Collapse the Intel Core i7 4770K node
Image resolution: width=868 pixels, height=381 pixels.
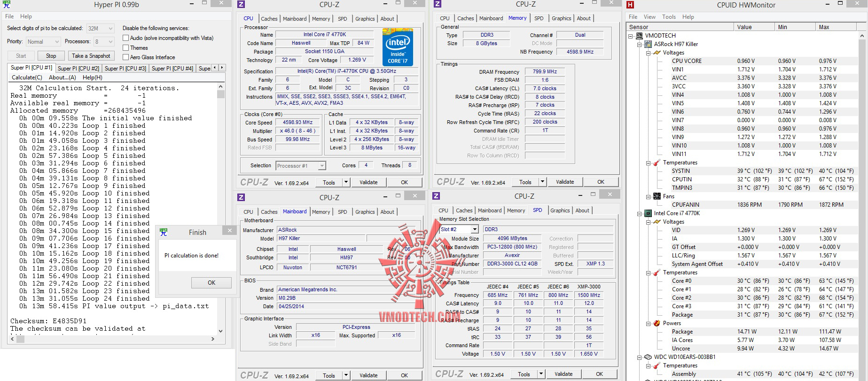pos(639,213)
